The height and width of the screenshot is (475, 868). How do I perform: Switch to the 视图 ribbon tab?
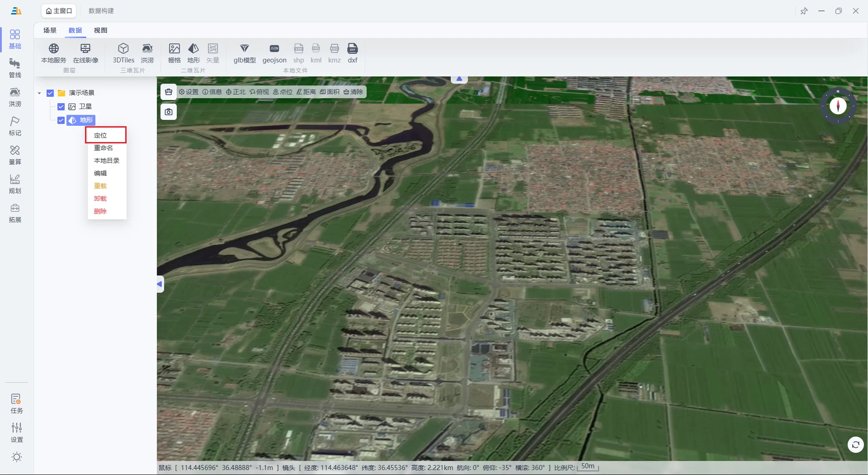click(100, 30)
